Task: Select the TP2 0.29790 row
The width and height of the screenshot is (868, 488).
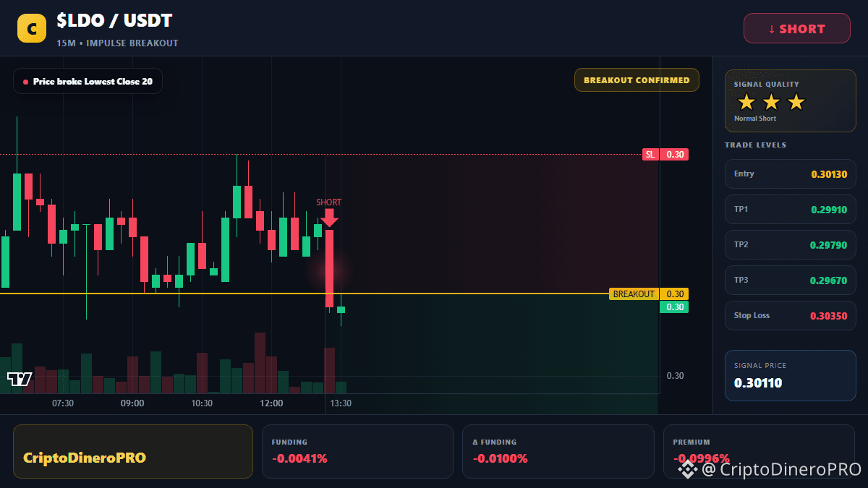Action: tap(790, 244)
